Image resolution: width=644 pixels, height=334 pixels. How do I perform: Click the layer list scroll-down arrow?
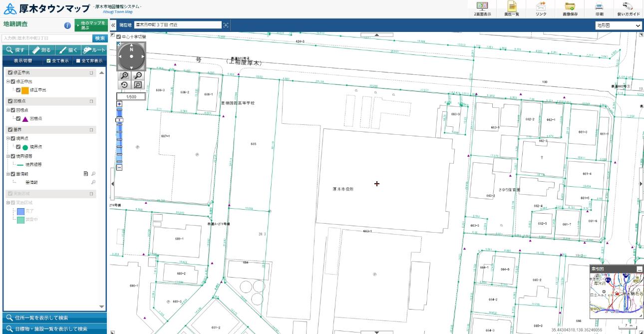[x=102, y=307]
